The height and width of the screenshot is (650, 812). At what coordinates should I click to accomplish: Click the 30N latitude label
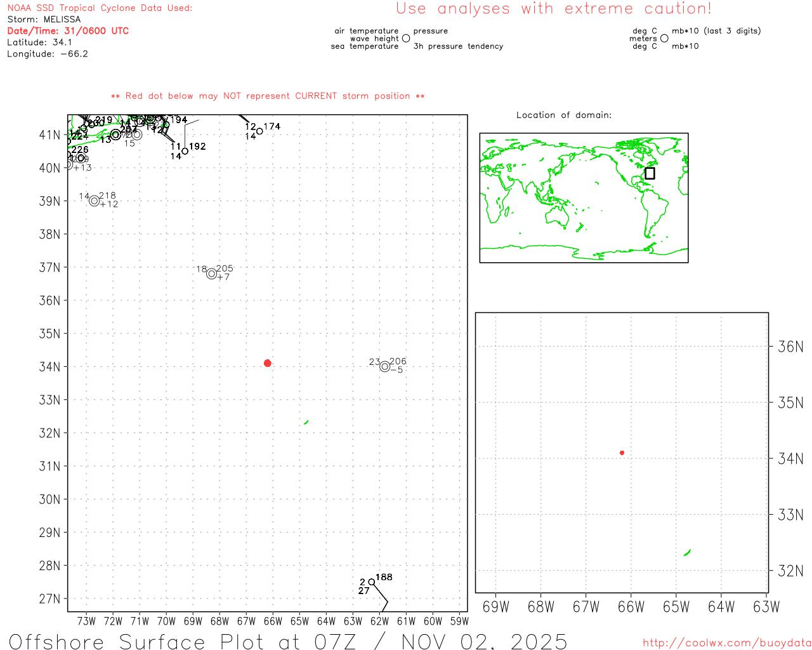49,499
